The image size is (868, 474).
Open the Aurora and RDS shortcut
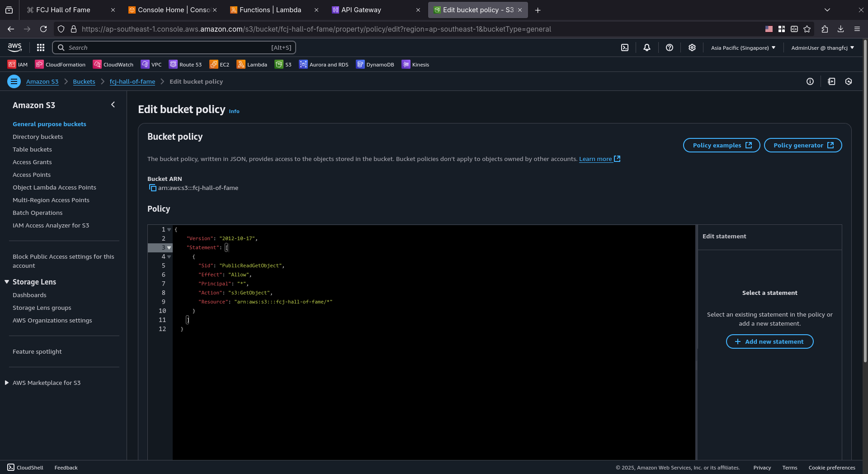click(324, 65)
